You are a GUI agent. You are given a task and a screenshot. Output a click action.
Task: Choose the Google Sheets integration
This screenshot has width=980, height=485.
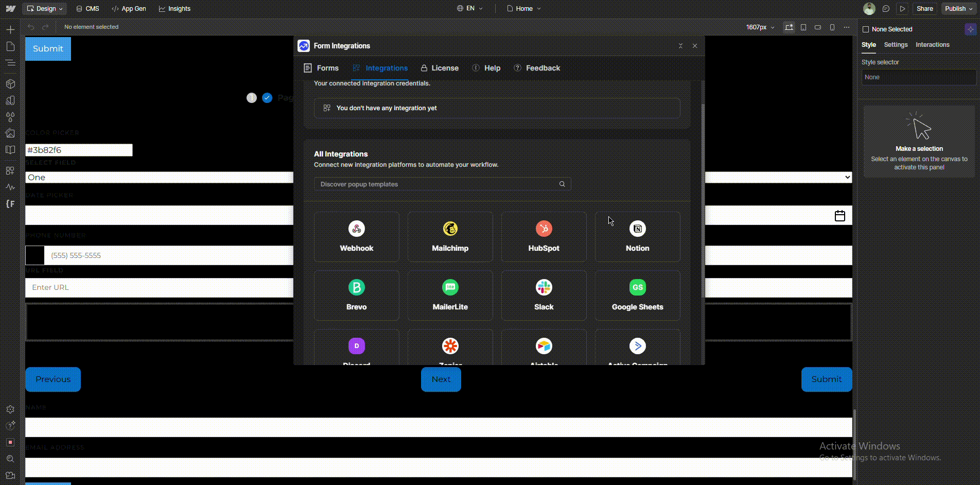pos(637,296)
